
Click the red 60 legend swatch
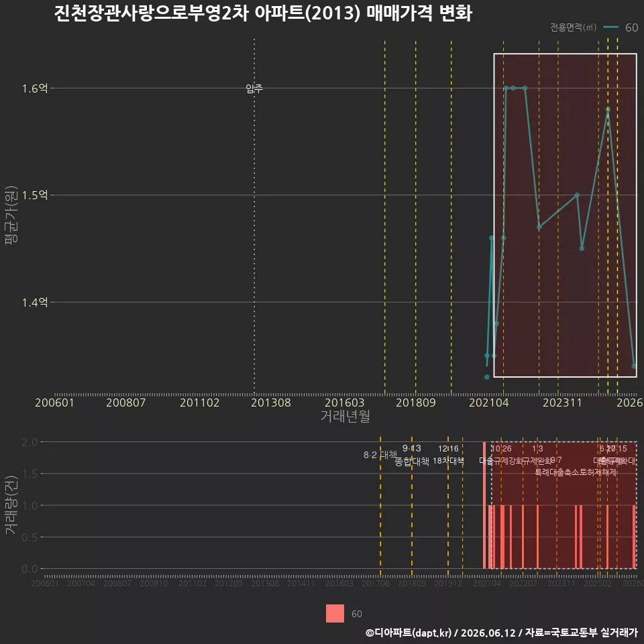tap(335, 613)
